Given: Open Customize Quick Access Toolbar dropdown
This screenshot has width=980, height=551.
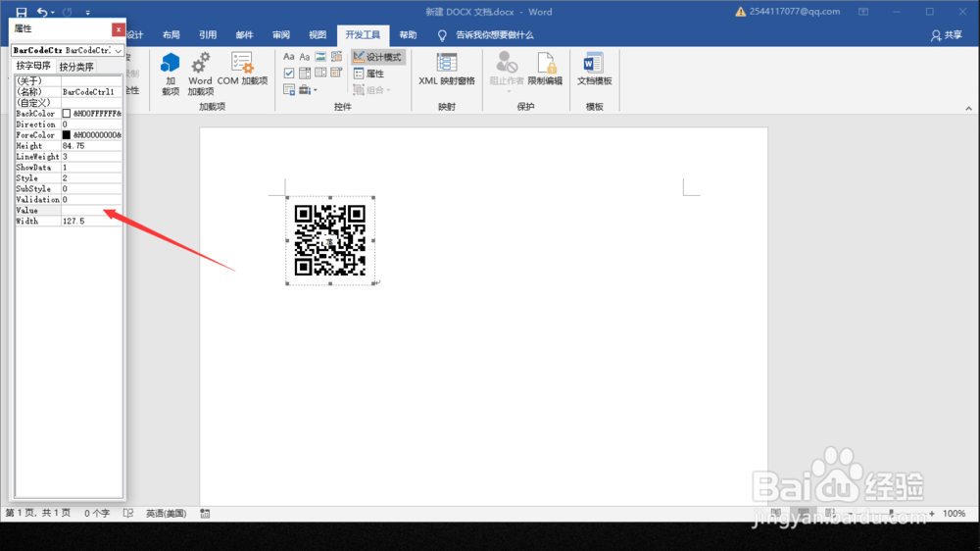Looking at the screenshot, I should coord(87,13).
